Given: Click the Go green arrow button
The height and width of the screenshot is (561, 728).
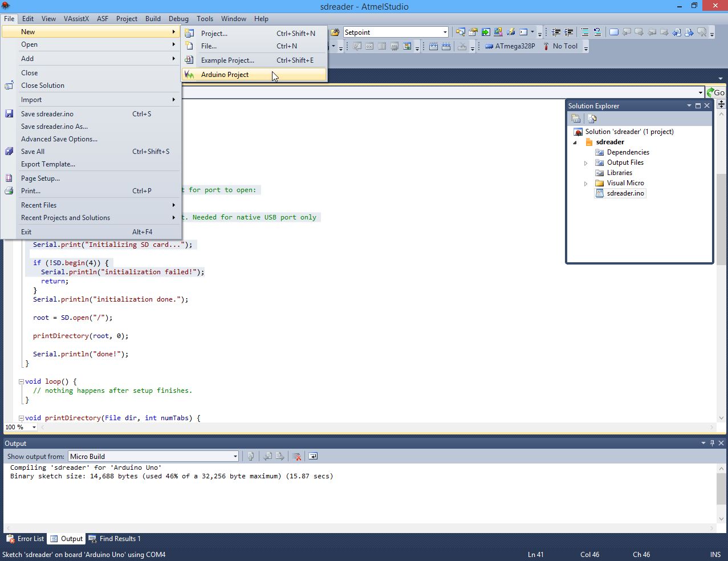Looking at the screenshot, I should tap(715, 92).
